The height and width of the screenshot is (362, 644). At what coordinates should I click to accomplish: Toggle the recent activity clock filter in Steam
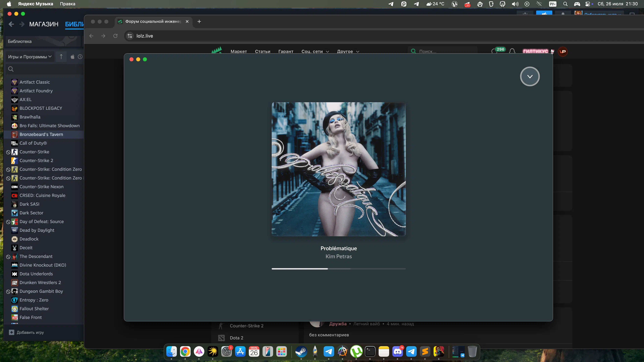(80, 57)
